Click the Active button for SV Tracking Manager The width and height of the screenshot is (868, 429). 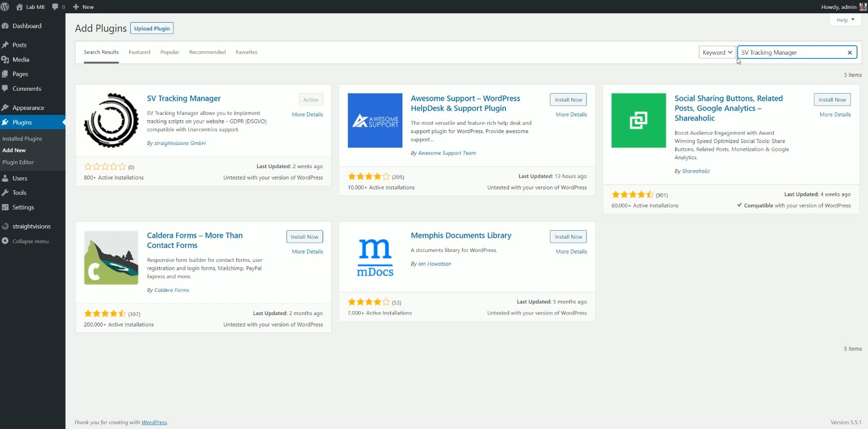pyautogui.click(x=311, y=100)
